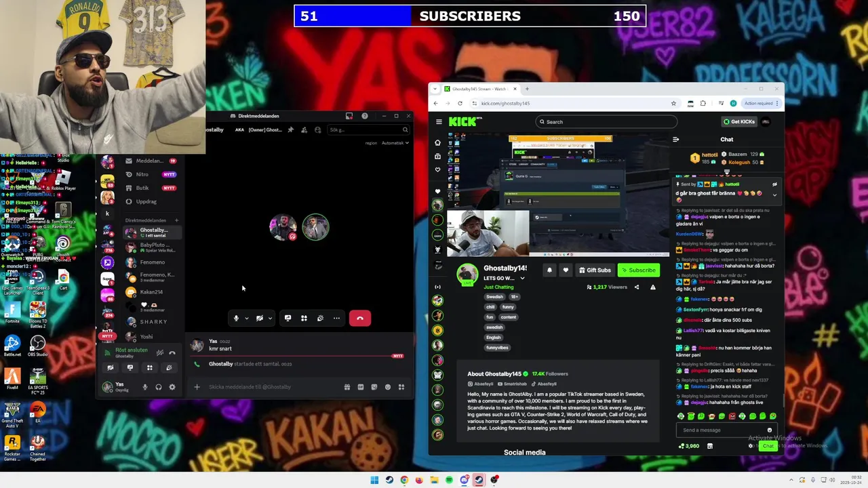
Task: Turn on camera in Discord call controls
Action: point(259,318)
